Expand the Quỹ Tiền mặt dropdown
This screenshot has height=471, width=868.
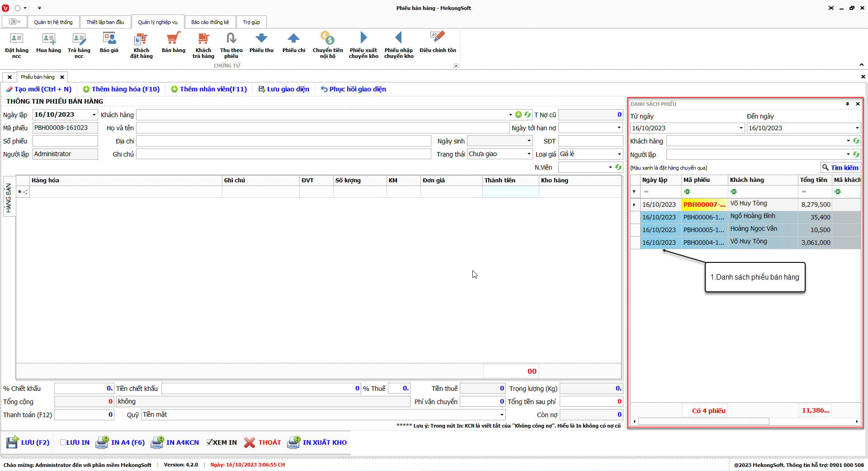(x=501, y=415)
